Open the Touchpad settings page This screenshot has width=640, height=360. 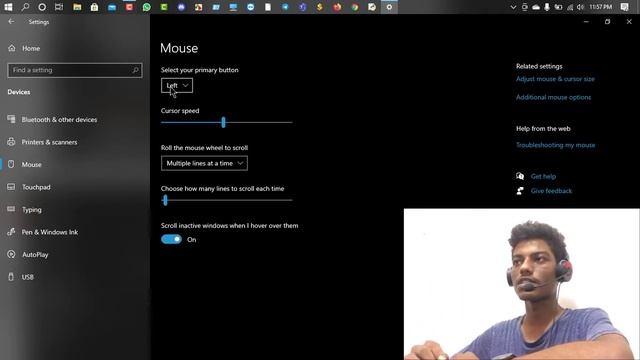click(36, 187)
